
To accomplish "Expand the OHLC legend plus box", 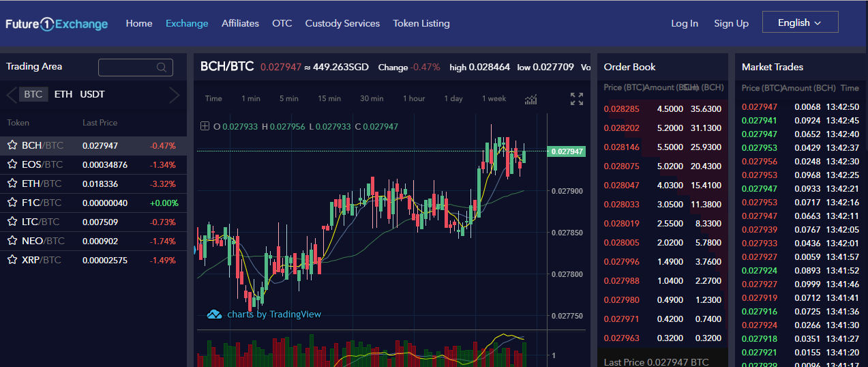I will pos(205,126).
